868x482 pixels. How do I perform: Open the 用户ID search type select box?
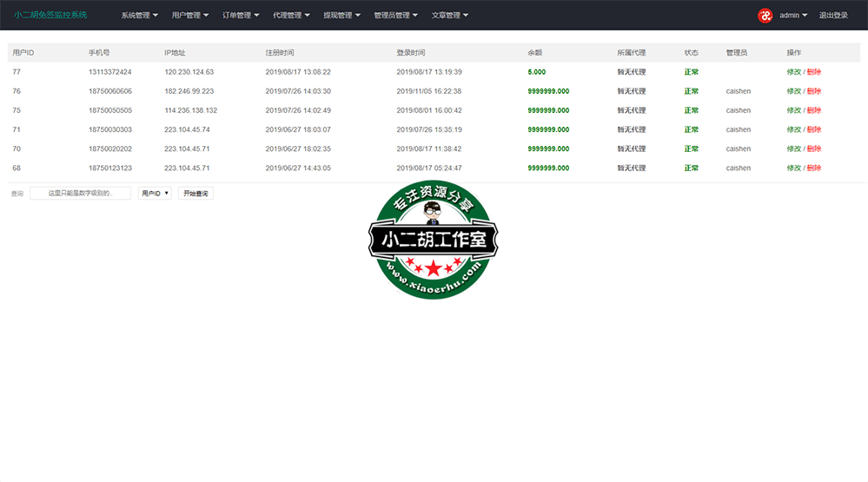(155, 194)
